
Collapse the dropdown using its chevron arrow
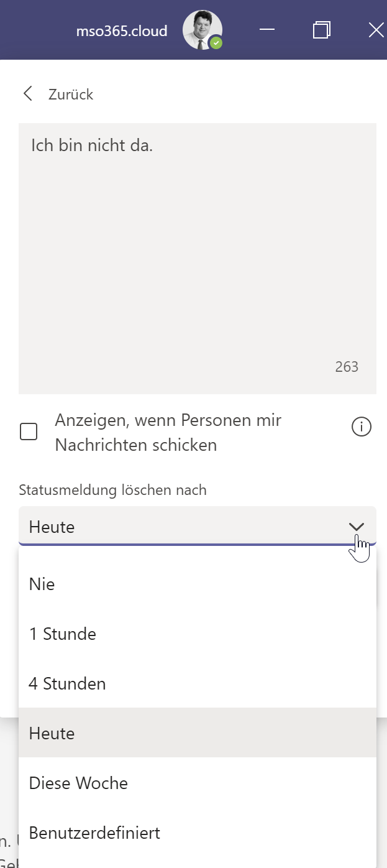pyautogui.click(x=356, y=527)
